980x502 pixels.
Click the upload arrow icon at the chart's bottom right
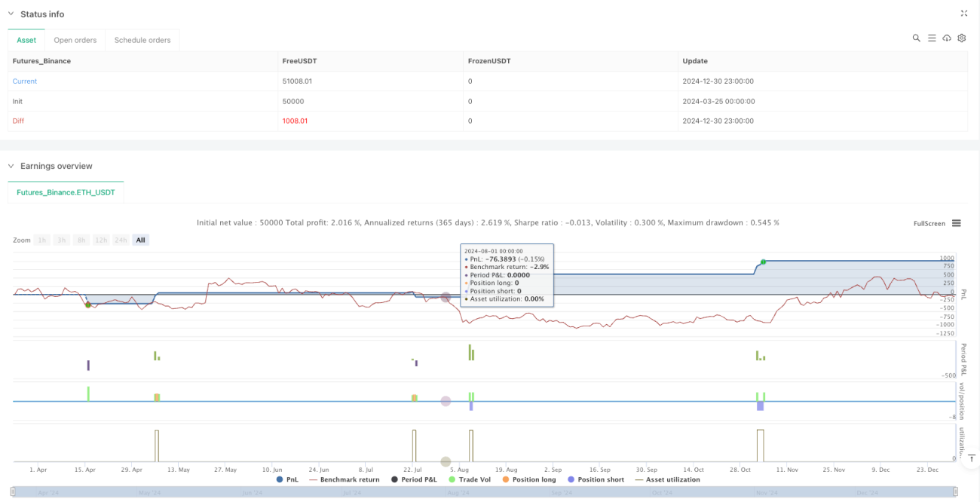tap(972, 458)
